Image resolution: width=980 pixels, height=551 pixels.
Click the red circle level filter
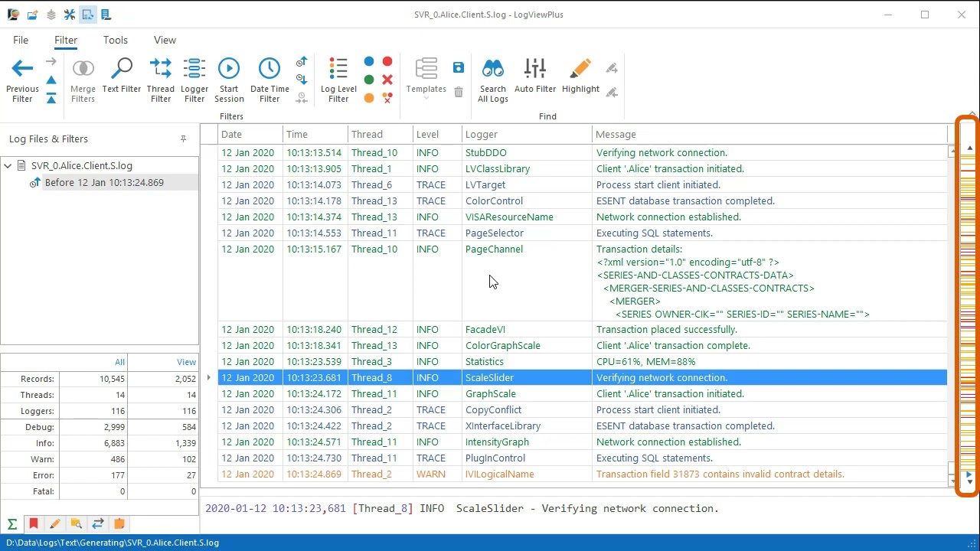coord(387,61)
